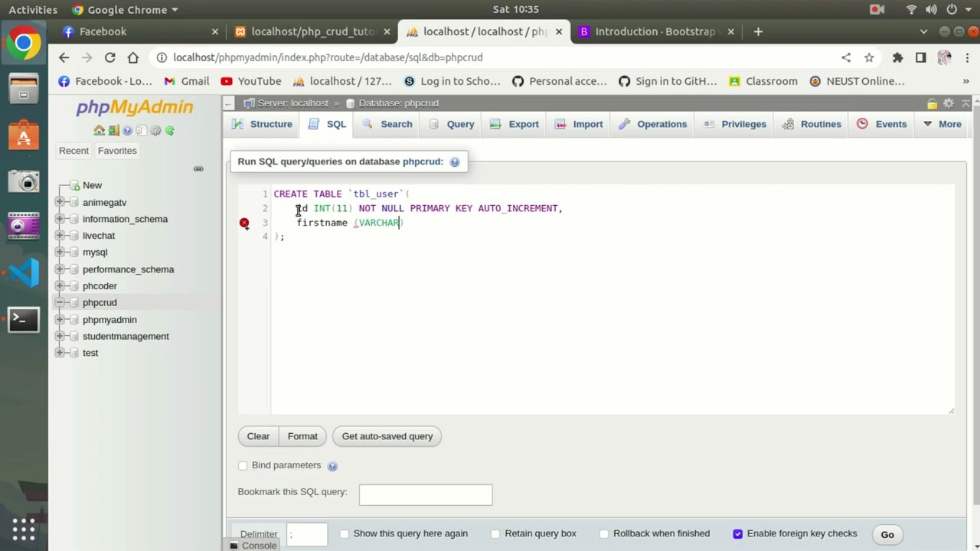Bookmark this page with star icon

tap(869, 57)
